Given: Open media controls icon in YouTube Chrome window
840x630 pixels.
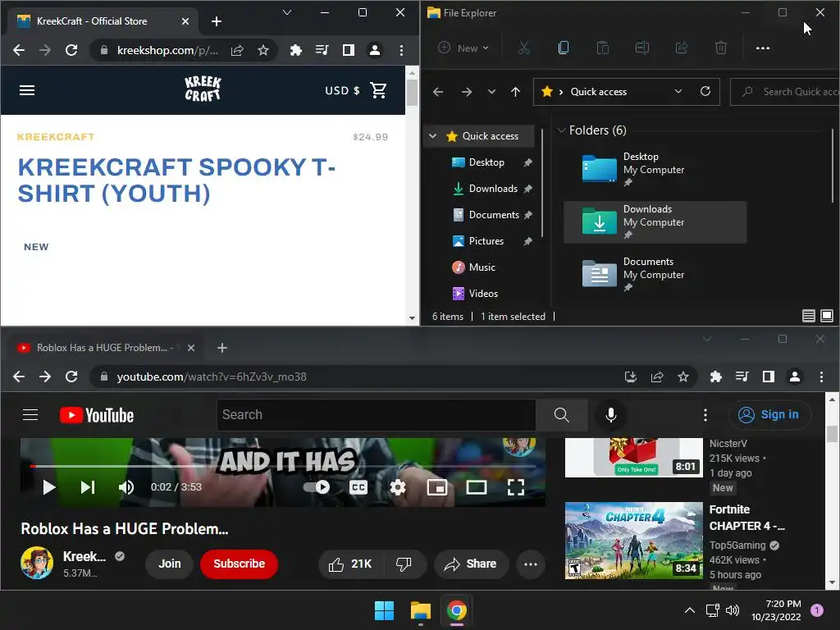Looking at the screenshot, I should pos(742,377).
